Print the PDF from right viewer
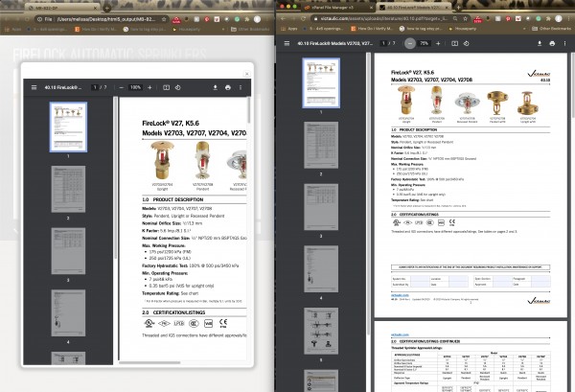The image size is (575, 392). (x=552, y=43)
